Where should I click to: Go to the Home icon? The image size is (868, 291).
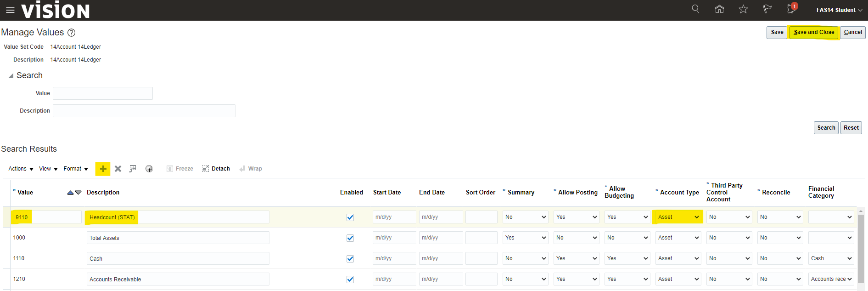click(x=719, y=9)
